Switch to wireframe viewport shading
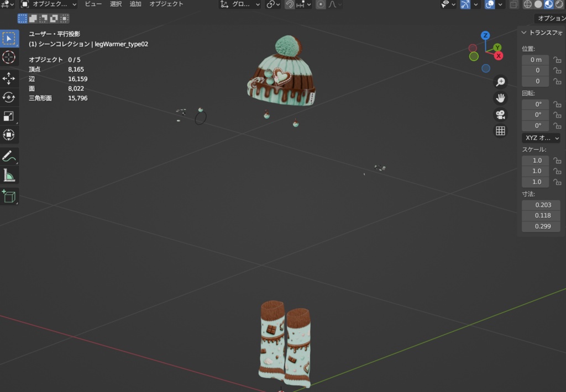The image size is (566, 392). (x=528, y=4)
